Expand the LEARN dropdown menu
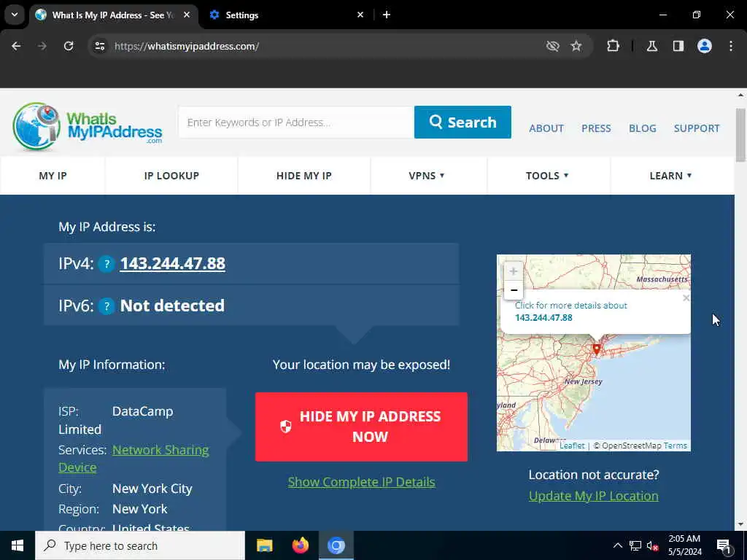 pos(670,176)
